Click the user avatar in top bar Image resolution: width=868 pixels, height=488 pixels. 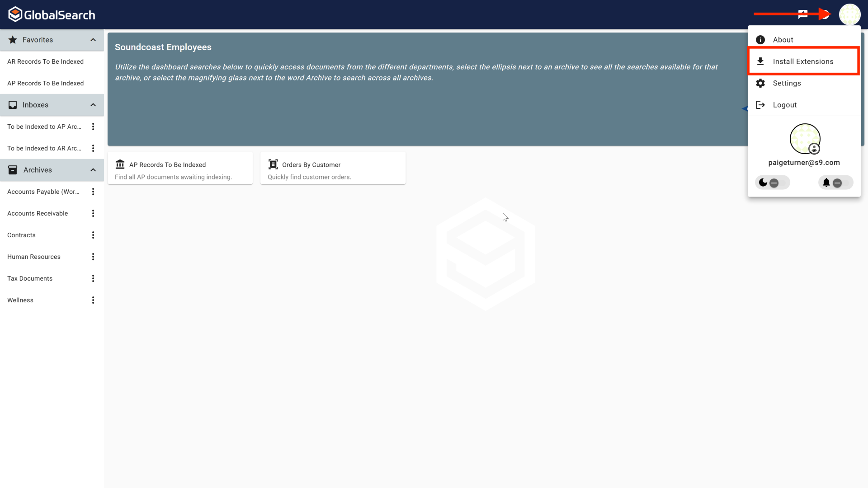pos(849,14)
